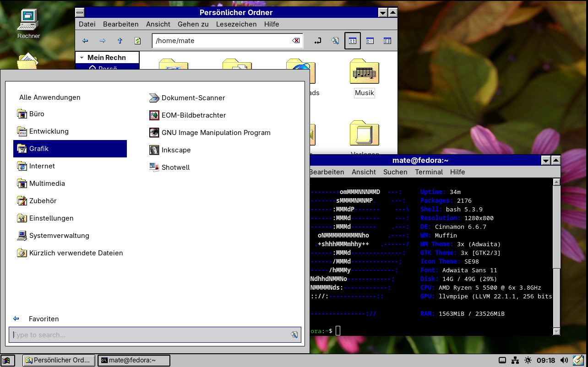Open the Rechner desktop icon

[28, 24]
